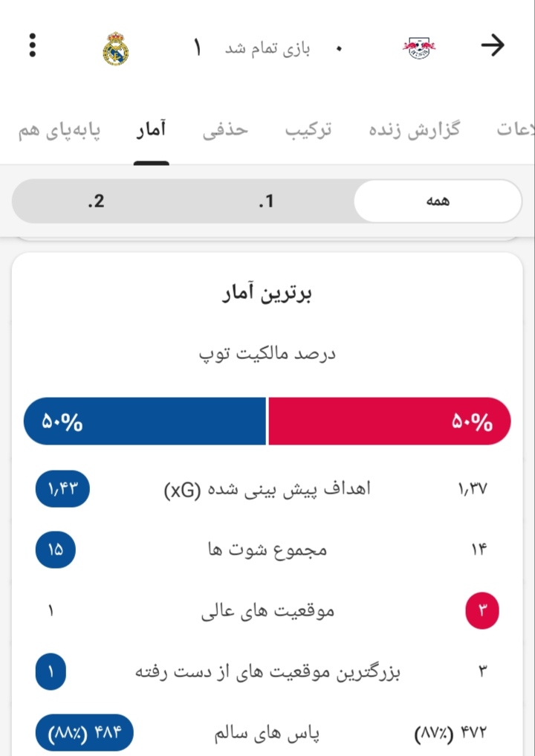The width and height of the screenshot is (535, 756).
Task: Tap the blue ۱٫۴۳ xG badge
Action: (62, 488)
